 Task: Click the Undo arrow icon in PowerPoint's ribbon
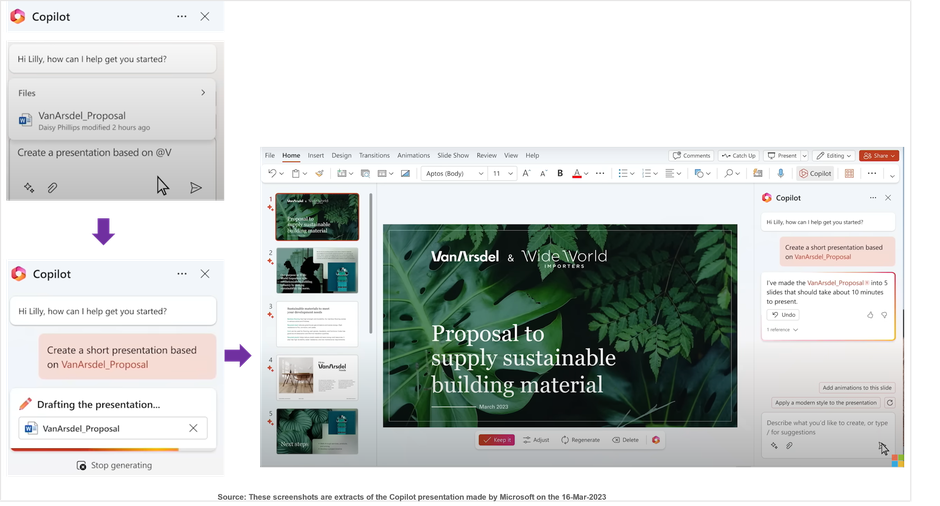272,173
